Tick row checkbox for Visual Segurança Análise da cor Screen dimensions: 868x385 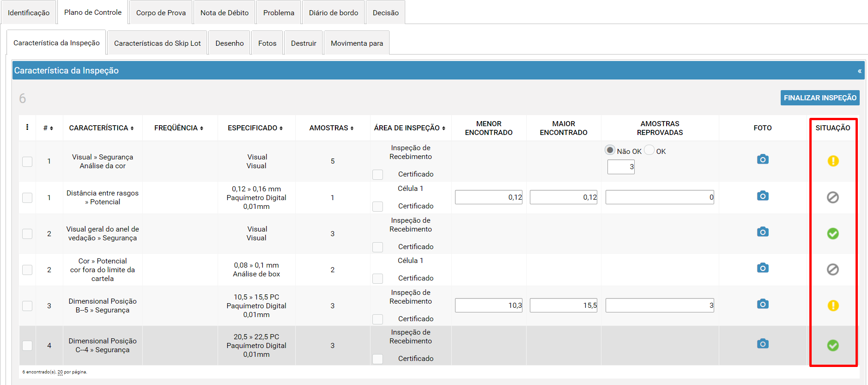27,161
